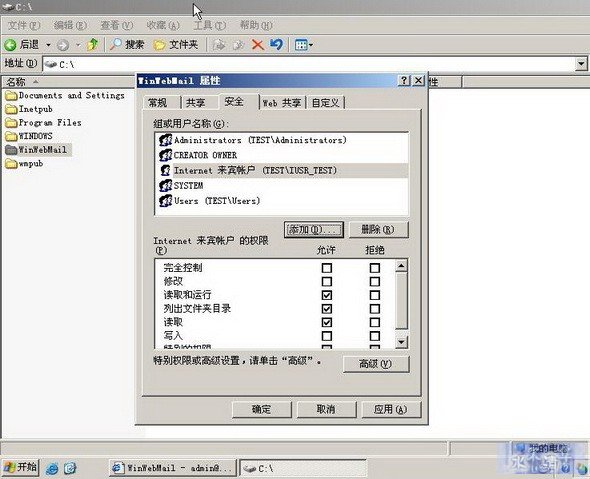Check Deny for 修改
590x479 pixels.
click(x=374, y=281)
